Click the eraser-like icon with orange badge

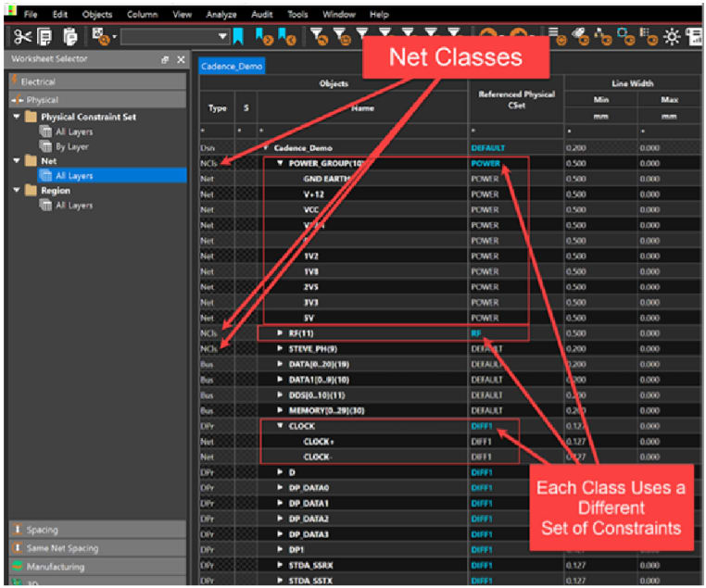[x=580, y=37]
